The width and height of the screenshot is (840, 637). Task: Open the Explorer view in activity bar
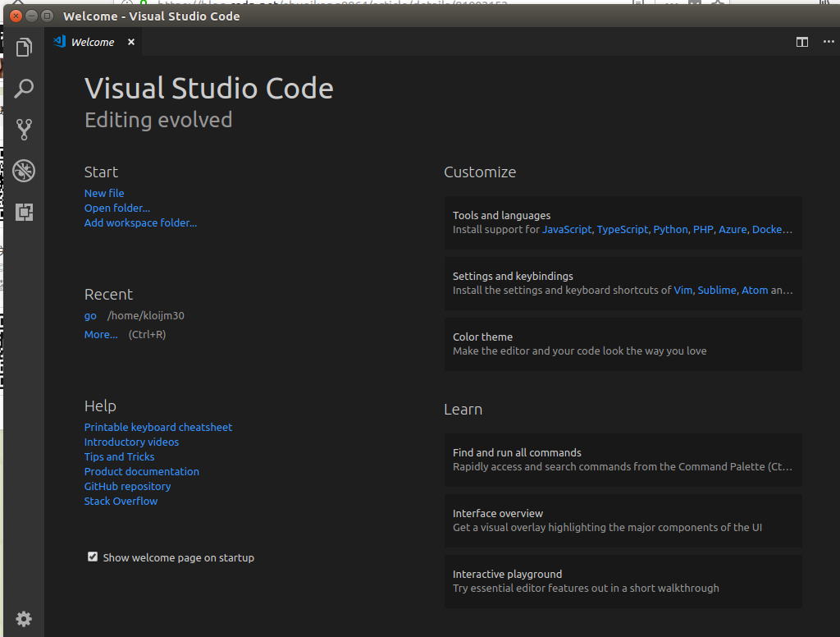(24, 48)
